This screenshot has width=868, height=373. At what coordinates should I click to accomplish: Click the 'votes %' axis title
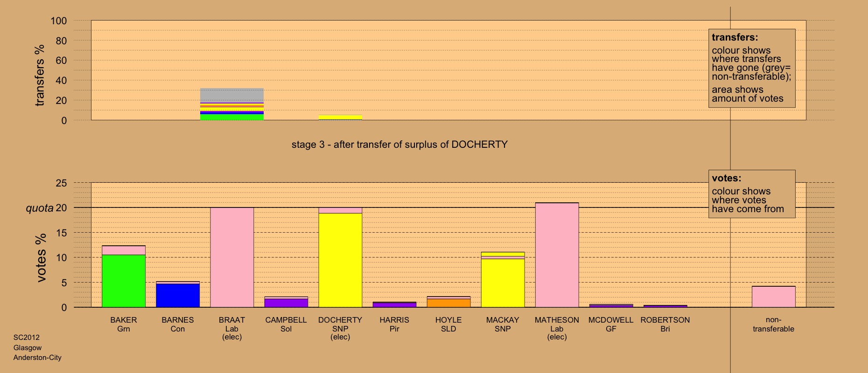coord(41,258)
